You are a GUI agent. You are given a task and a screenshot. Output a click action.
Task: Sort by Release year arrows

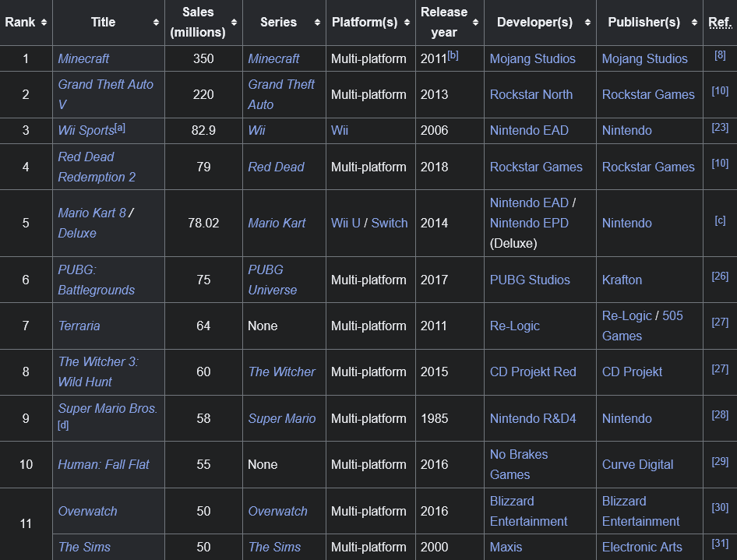pyautogui.click(x=476, y=23)
